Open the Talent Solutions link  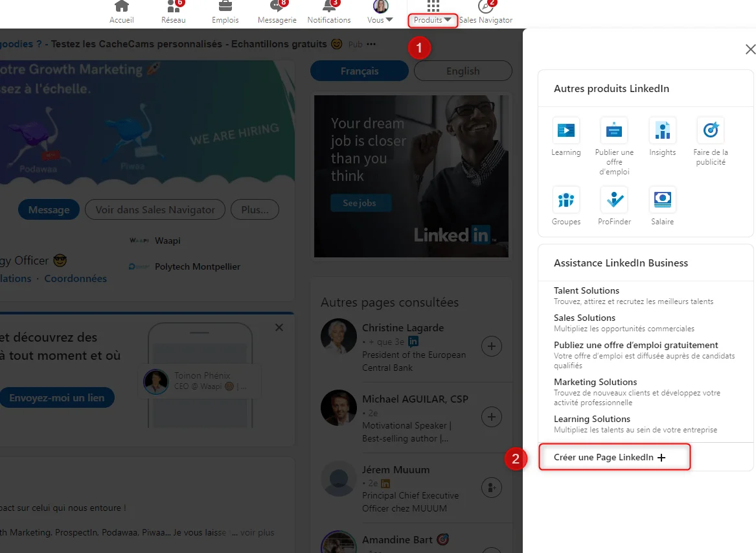pyautogui.click(x=586, y=290)
